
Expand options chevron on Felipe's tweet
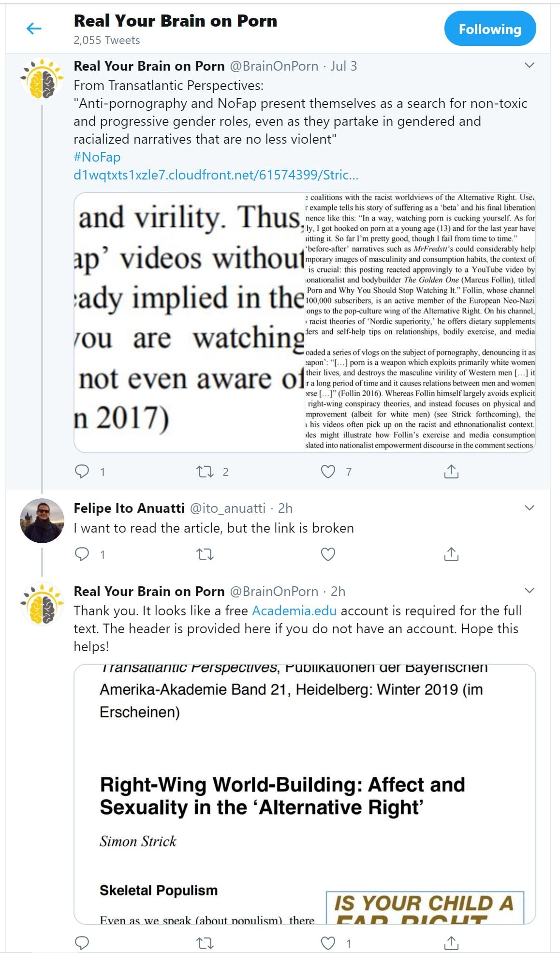click(530, 507)
